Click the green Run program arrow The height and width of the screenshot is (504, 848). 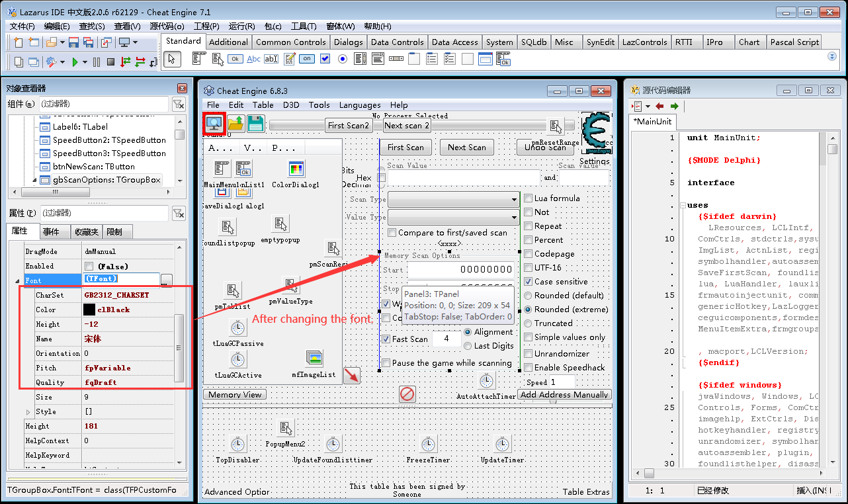[75, 62]
